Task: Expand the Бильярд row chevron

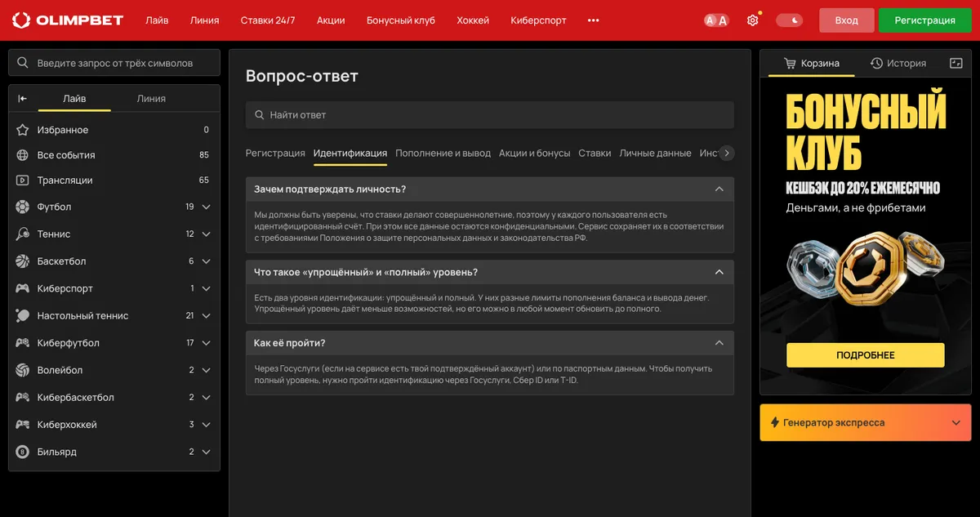Action: coord(207,452)
